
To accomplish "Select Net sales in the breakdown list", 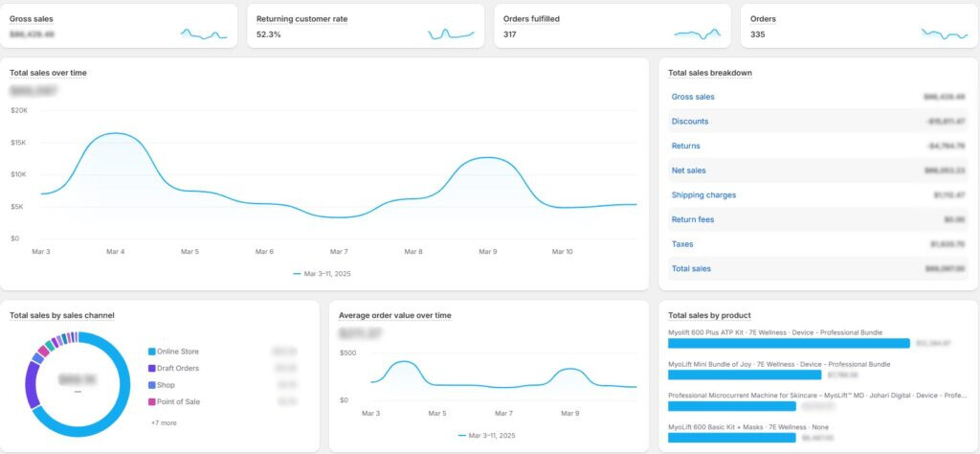I will [x=688, y=170].
